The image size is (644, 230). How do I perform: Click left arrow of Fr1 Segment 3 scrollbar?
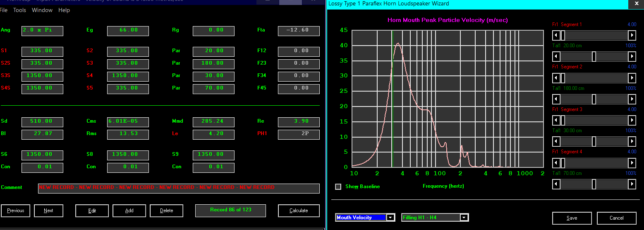557,120
